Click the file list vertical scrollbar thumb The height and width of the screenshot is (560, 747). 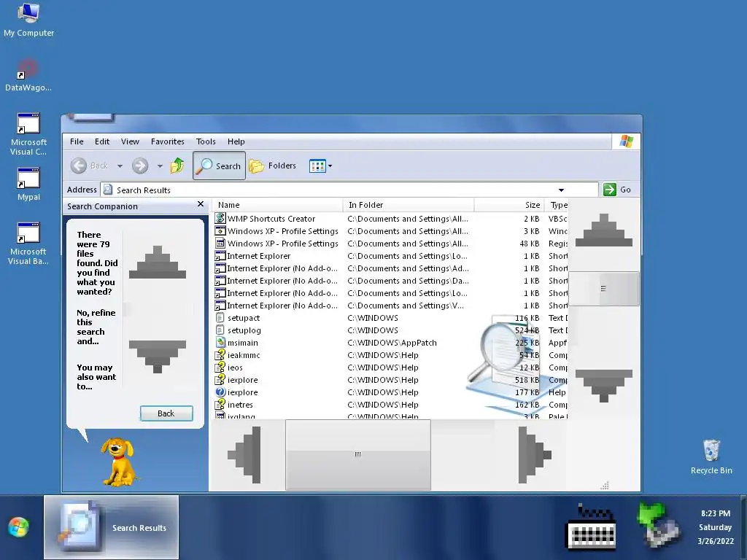(x=604, y=289)
